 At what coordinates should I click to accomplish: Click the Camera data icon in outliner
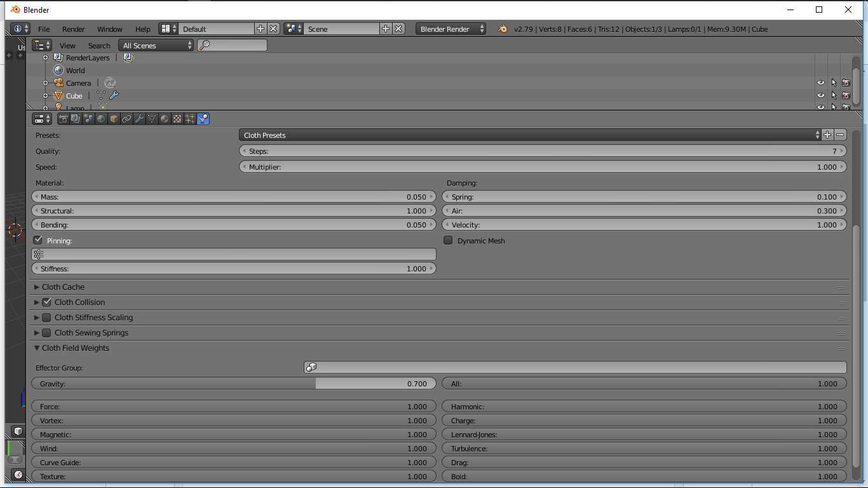(x=110, y=83)
